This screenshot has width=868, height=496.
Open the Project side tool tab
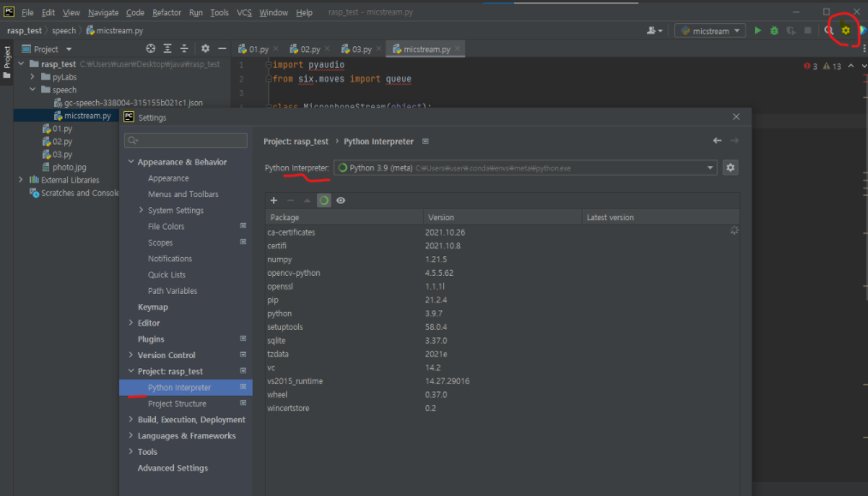7,62
